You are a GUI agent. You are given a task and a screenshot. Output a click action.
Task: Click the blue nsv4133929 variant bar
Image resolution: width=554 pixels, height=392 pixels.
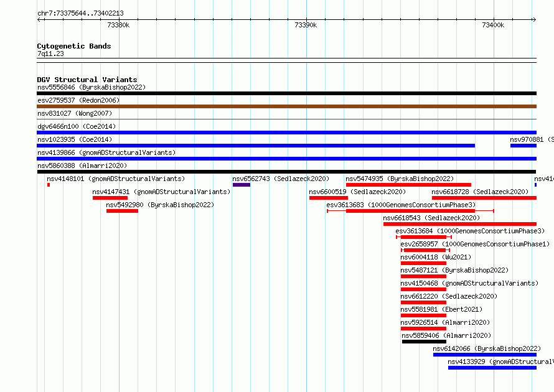[x=492, y=368]
